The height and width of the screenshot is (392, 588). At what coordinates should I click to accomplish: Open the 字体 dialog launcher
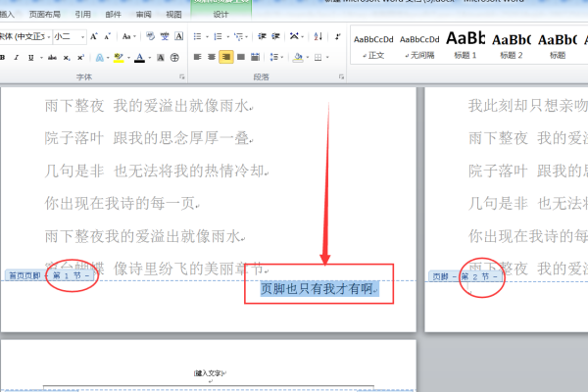[182, 76]
